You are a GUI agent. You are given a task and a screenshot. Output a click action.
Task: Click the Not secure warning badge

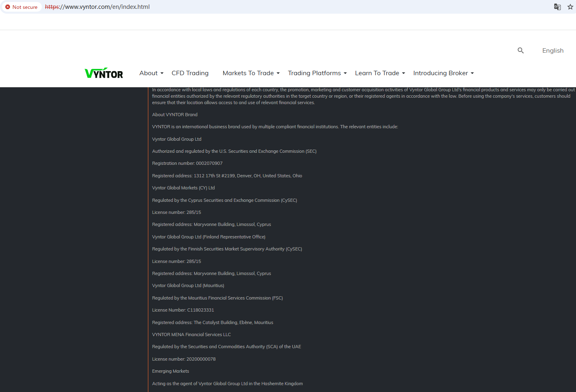coord(22,7)
